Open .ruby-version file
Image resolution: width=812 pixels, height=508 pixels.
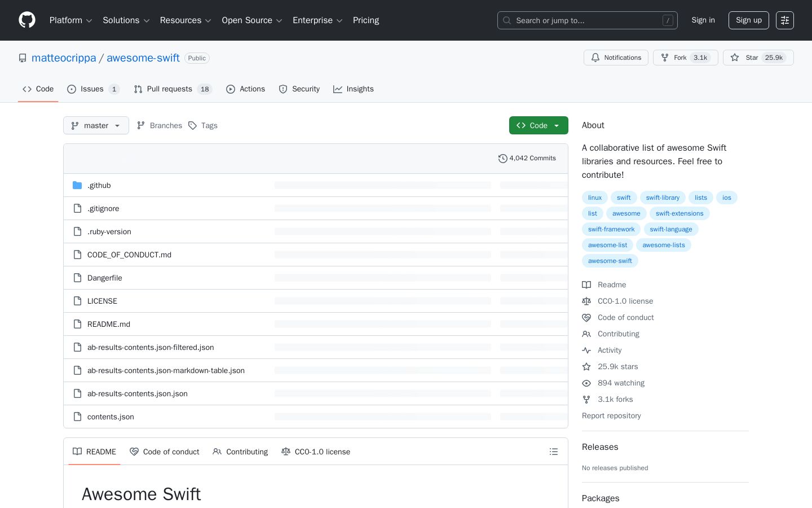(109, 231)
